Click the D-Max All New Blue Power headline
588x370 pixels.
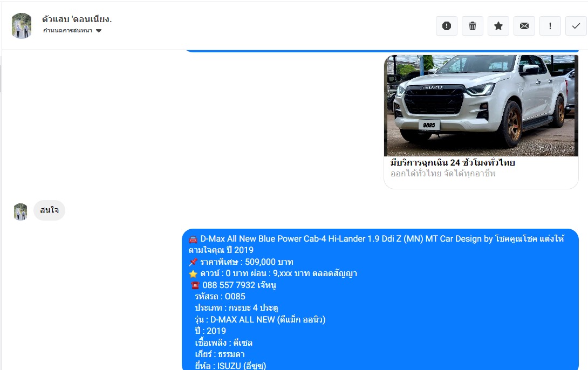coord(377,244)
